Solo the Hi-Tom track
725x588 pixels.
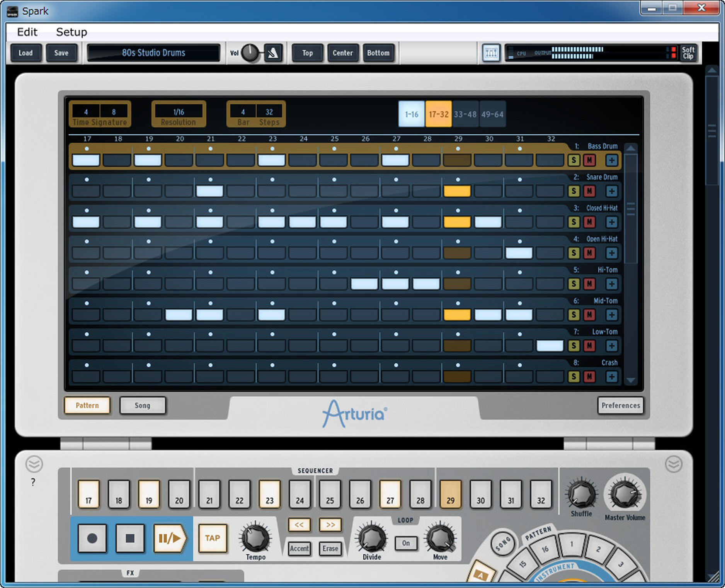point(574,284)
